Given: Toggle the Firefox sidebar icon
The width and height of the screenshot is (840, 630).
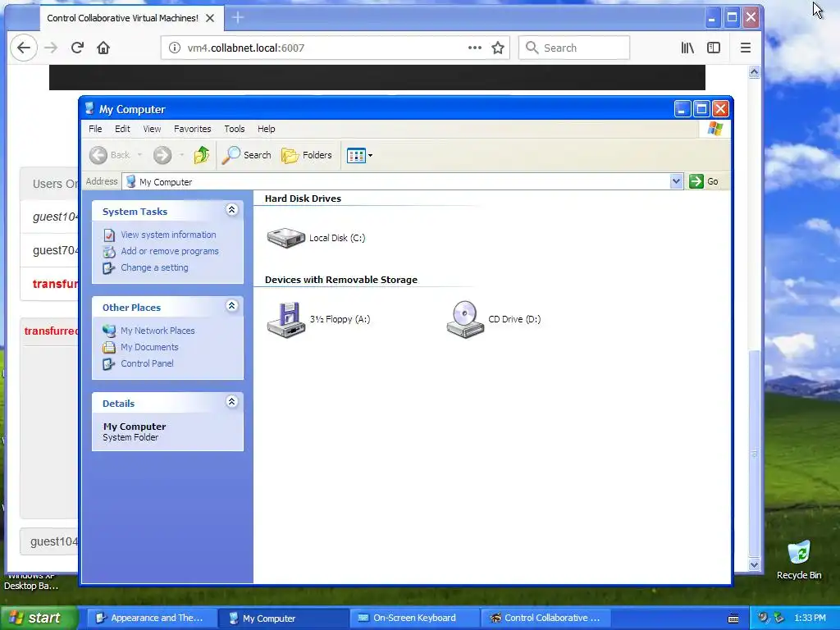Looking at the screenshot, I should point(714,48).
